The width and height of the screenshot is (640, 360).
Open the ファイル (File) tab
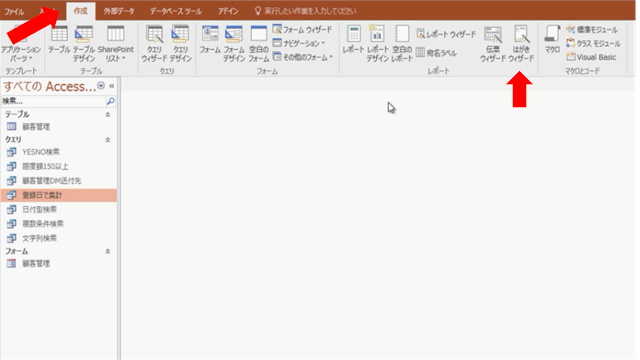[x=14, y=11]
